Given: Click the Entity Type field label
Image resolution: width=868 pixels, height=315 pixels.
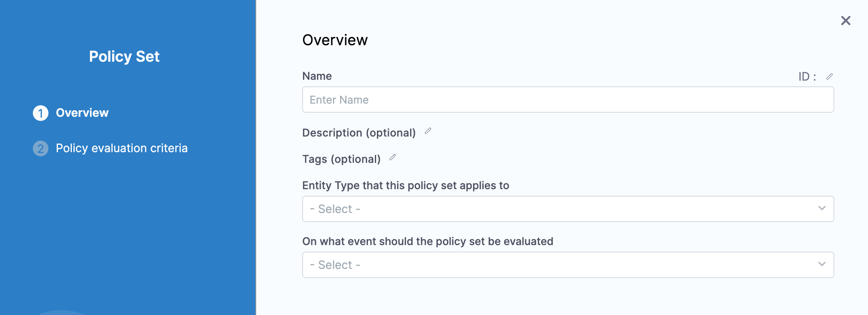Looking at the screenshot, I should (x=405, y=185).
